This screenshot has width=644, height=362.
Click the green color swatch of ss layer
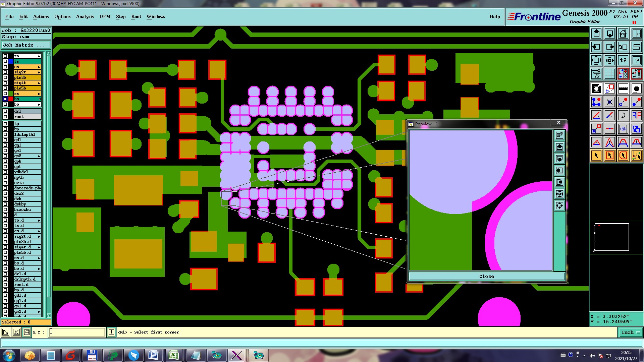click(11, 94)
